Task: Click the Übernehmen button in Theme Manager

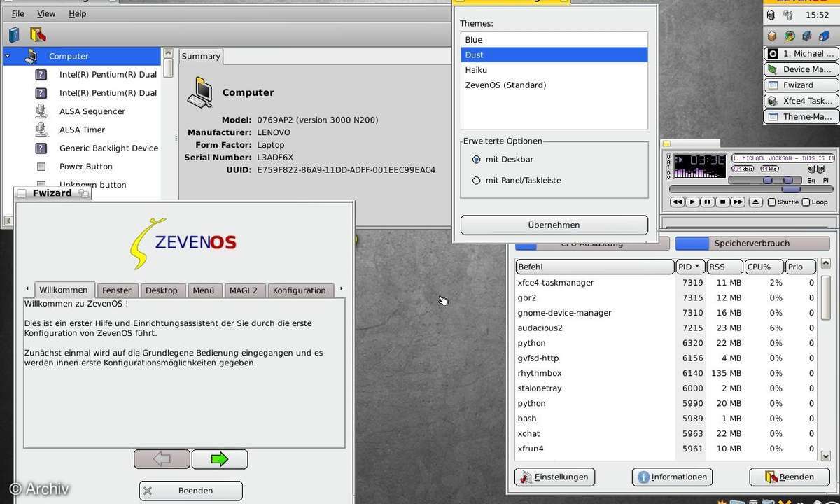Action: click(554, 225)
